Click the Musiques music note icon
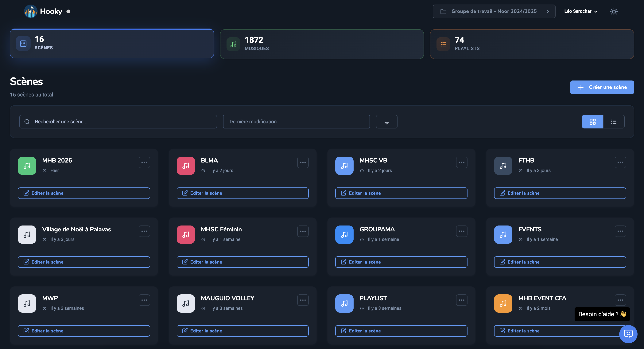The height and width of the screenshot is (349, 644). tap(233, 44)
